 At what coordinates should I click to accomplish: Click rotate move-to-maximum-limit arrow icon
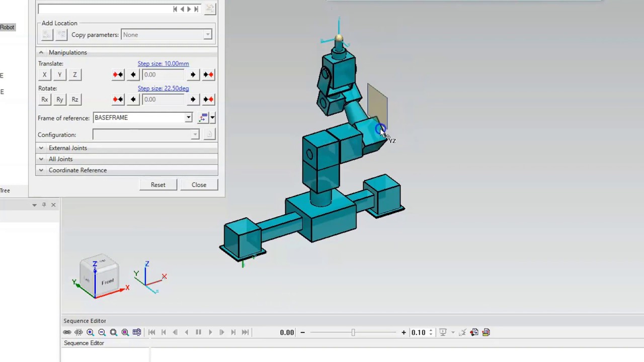pos(208,100)
